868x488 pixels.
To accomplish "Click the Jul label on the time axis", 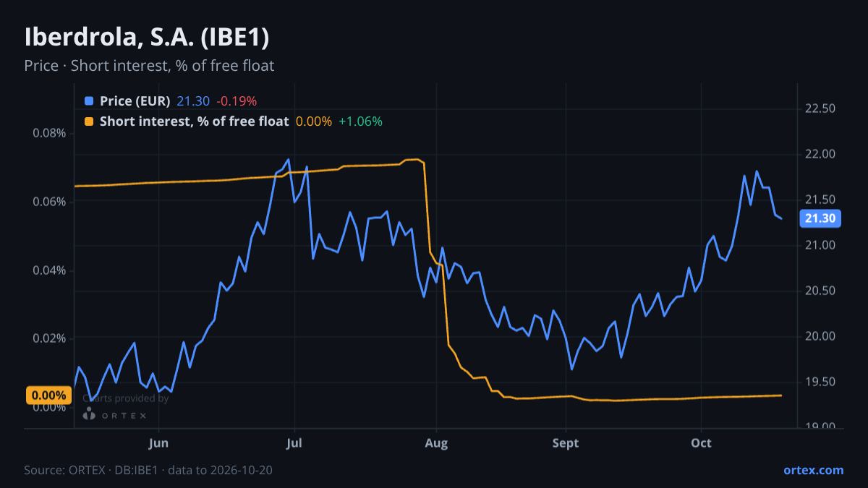I will pyautogui.click(x=294, y=442).
